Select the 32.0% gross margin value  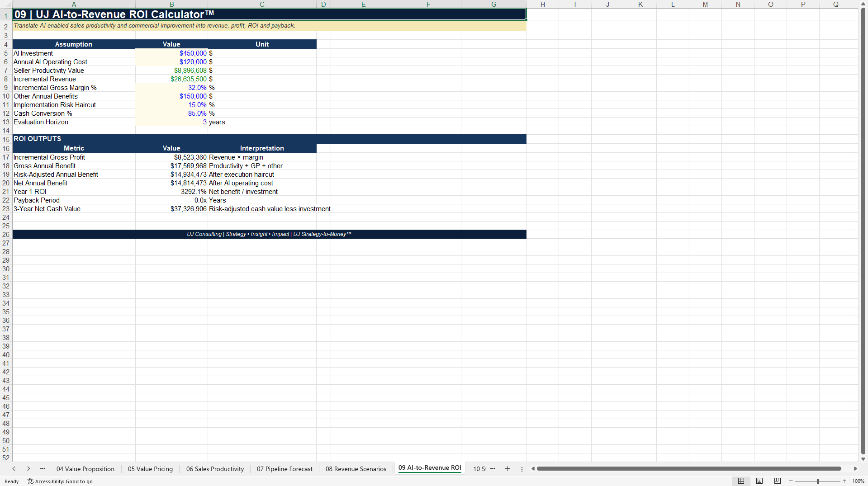tap(171, 88)
